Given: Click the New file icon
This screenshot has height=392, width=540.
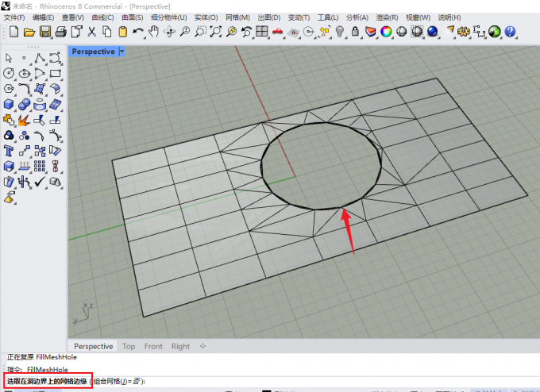Looking at the screenshot, I should tap(13, 32).
